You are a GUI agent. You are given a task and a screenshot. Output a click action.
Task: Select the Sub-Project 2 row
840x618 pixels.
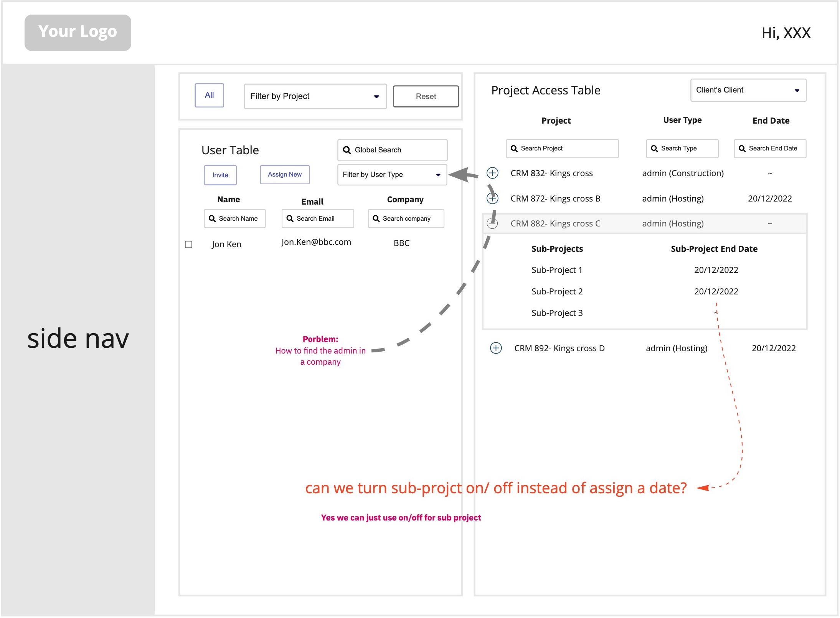[x=557, y=292]
